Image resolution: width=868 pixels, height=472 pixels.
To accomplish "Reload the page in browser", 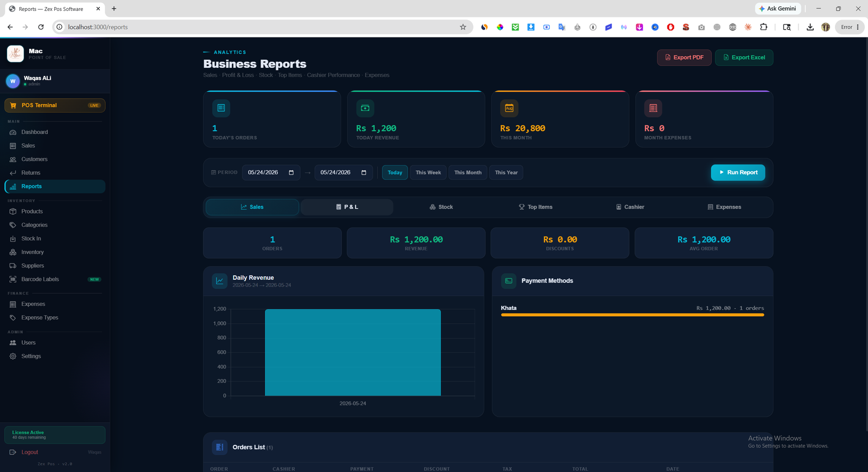I will coord(41,27).
